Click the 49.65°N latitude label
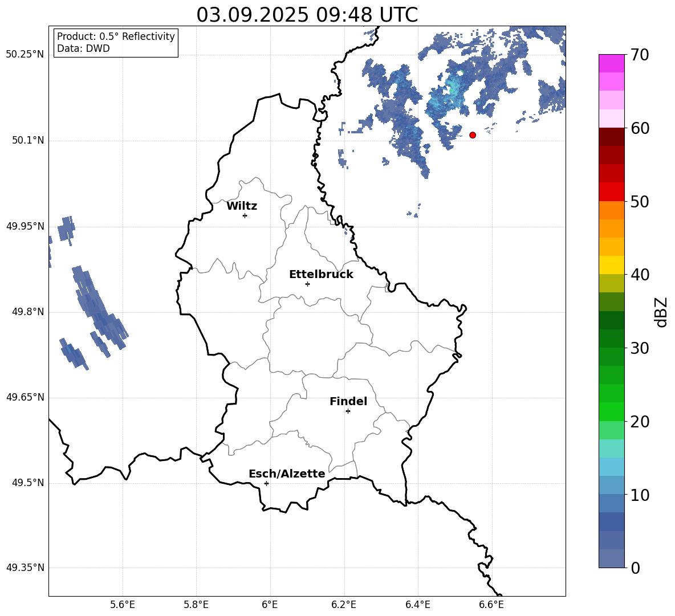The height and width of the screenshot is (616, 675). pyautogui.click(x=25, y=397)
